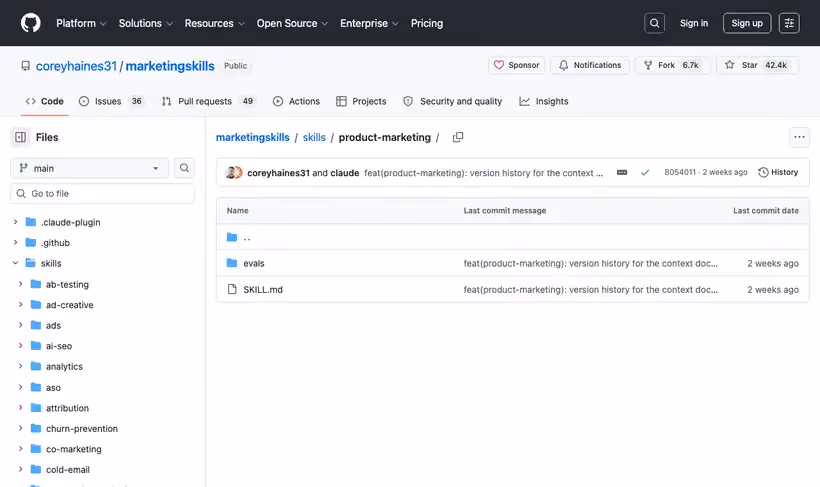
Task: Switch to the Projects tab
Action: point(361,101)
